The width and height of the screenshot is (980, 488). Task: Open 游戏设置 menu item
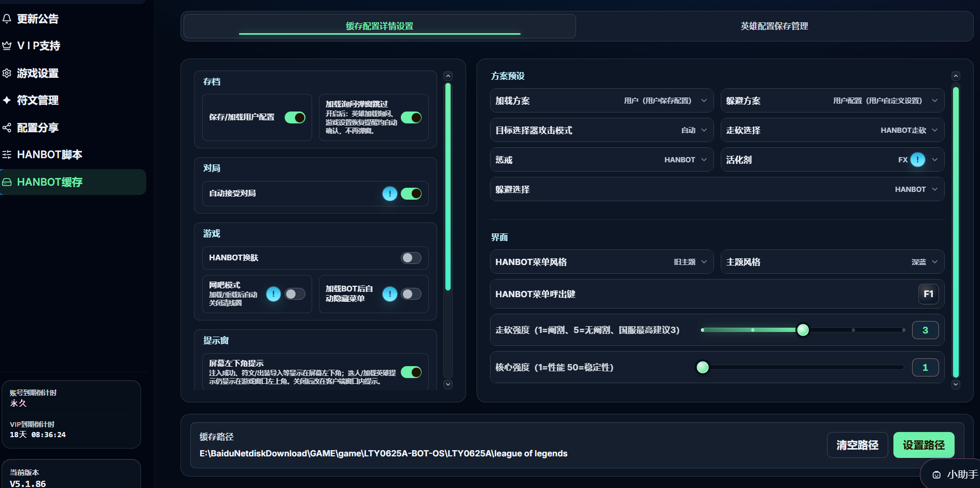(73, 73)
